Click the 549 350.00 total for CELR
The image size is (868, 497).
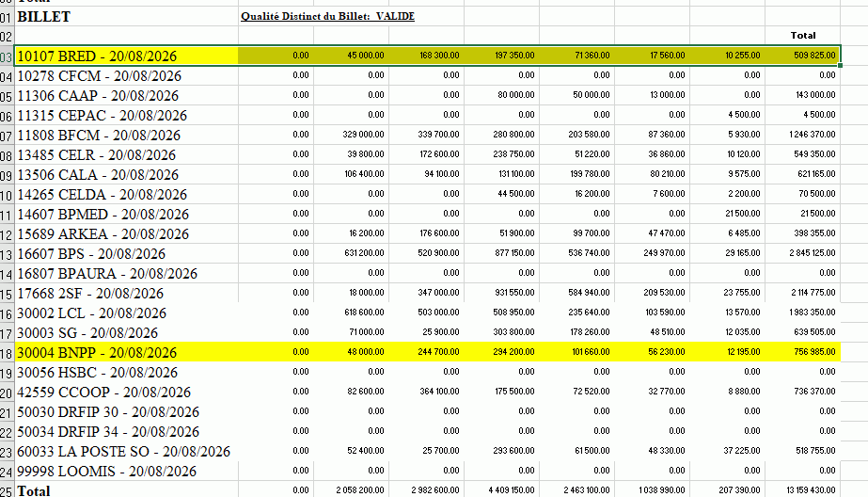pos(814,154)
